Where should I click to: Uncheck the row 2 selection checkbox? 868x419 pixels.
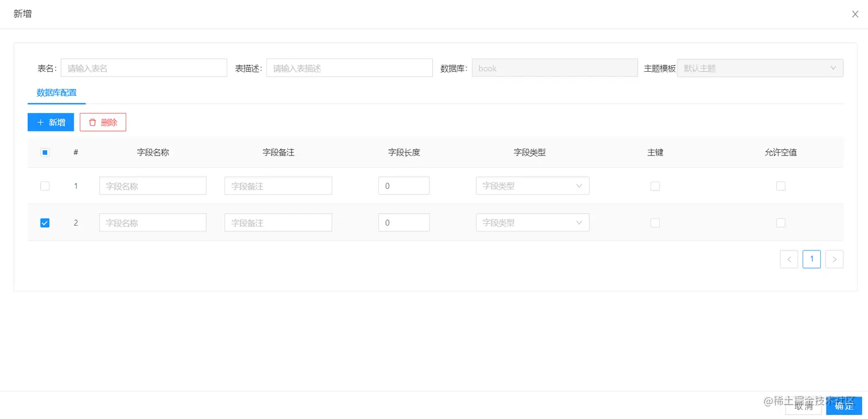coord(45,223)
